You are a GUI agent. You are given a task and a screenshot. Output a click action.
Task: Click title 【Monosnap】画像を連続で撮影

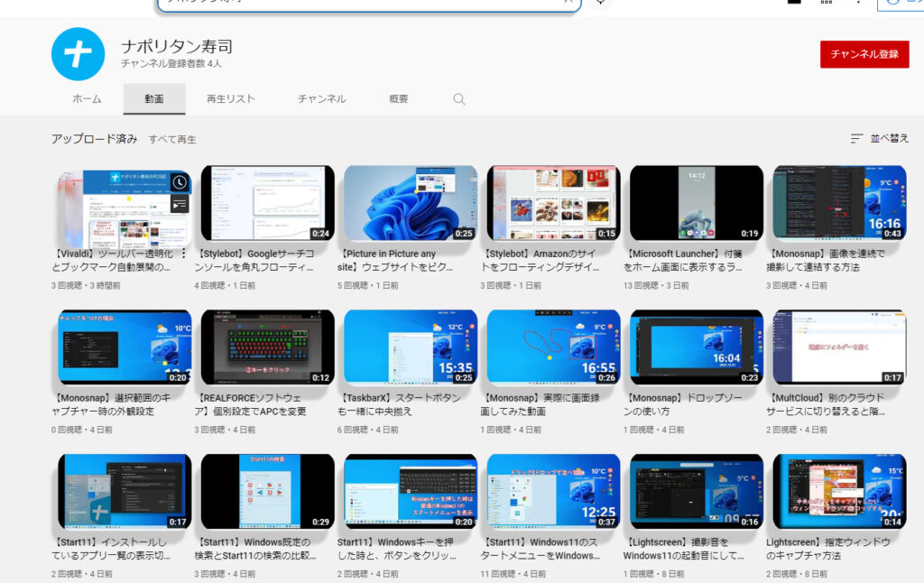click(826, 261)
